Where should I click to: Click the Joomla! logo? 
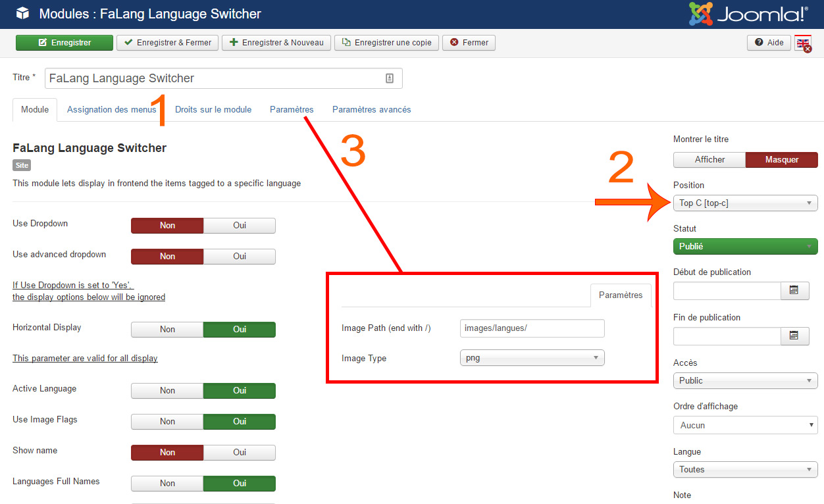pyautogui.click(x=748, y=14)
